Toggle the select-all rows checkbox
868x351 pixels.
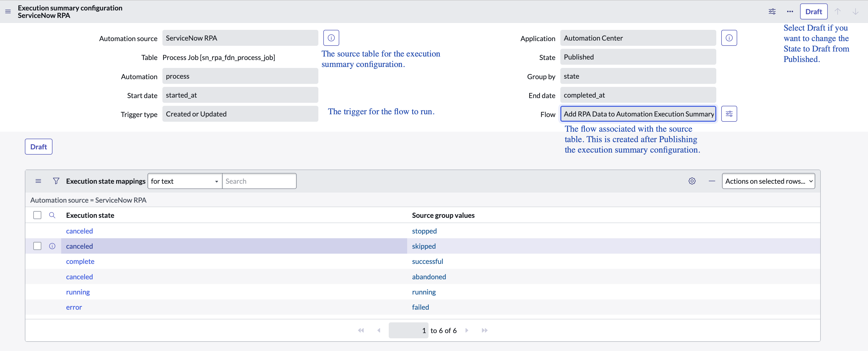(37, 215)
